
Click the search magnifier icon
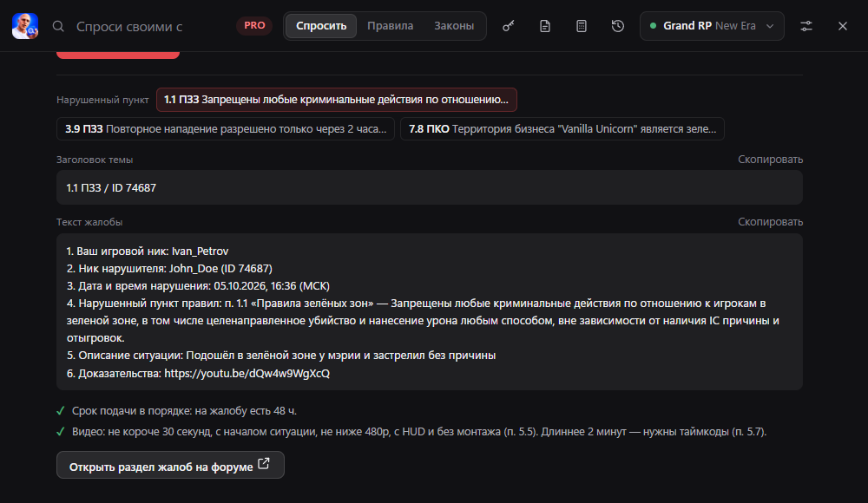[x=58, y=26]
